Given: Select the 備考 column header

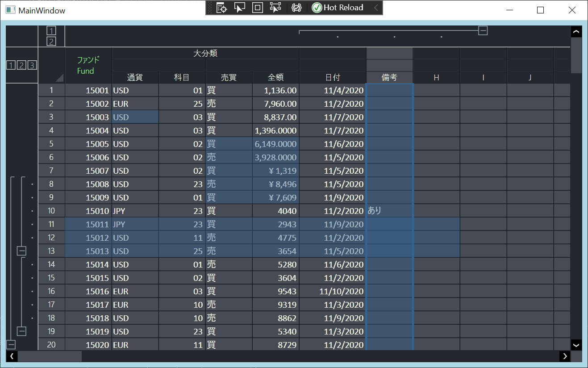Looking at the screenshot, I should tap(389, 77).
